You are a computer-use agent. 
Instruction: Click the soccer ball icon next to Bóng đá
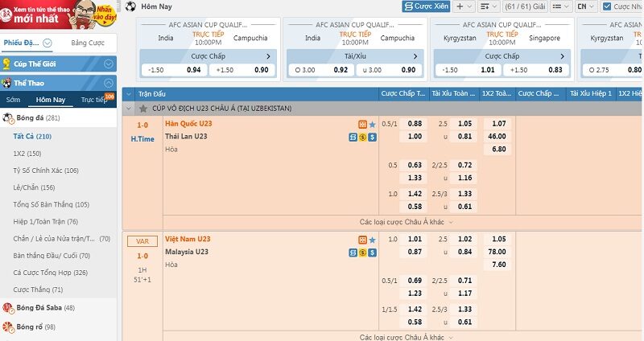point(8,118)
